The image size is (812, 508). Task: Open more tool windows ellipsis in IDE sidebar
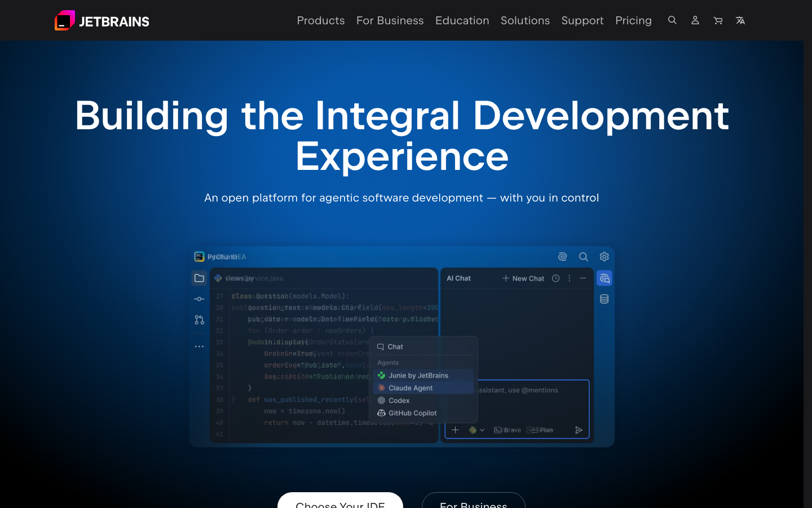click(x=199, y=347)
